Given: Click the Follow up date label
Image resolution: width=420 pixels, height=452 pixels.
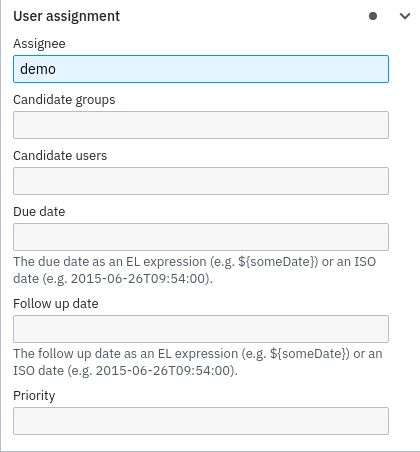Looking at the screenshot, I should (x=56, y=304).
